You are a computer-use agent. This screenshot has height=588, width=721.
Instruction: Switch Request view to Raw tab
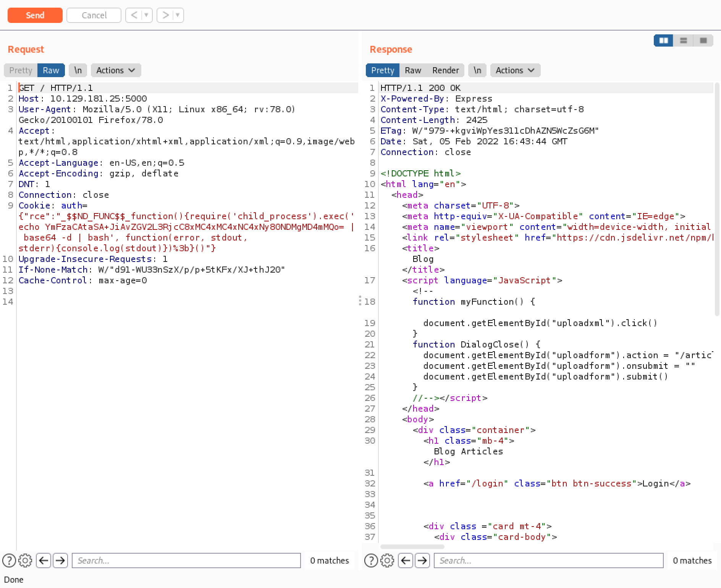(x=51, y=70)
